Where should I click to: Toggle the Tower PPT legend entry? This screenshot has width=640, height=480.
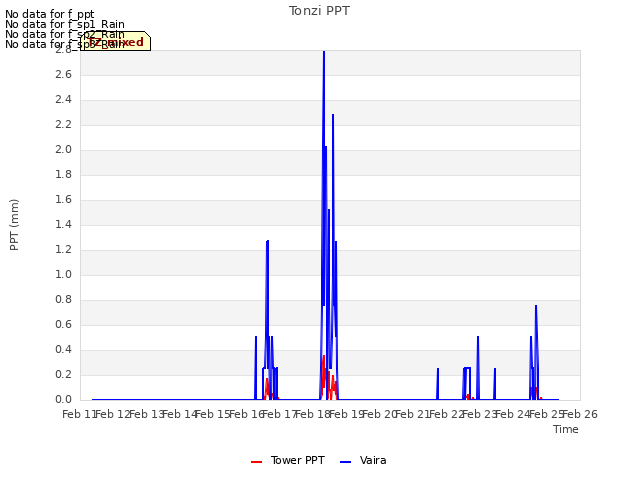pyautogui.click(x=288, y=460)
